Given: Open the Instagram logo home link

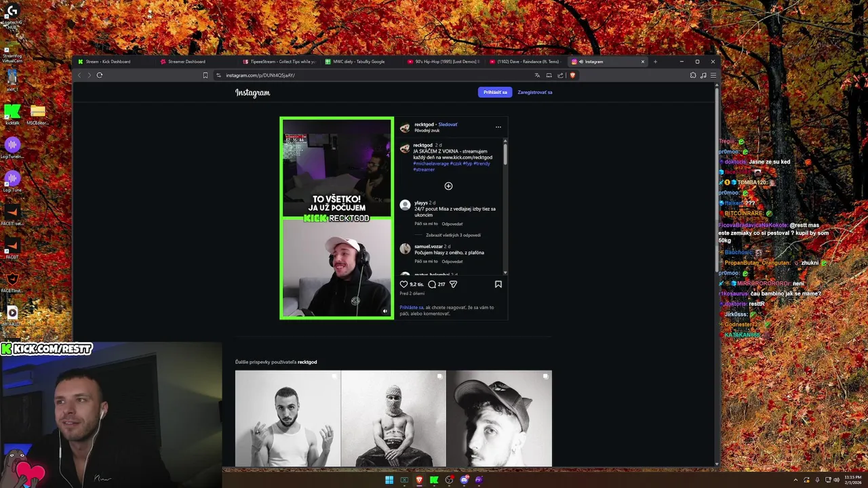Looking at the screenshot, I should (252, 93).
